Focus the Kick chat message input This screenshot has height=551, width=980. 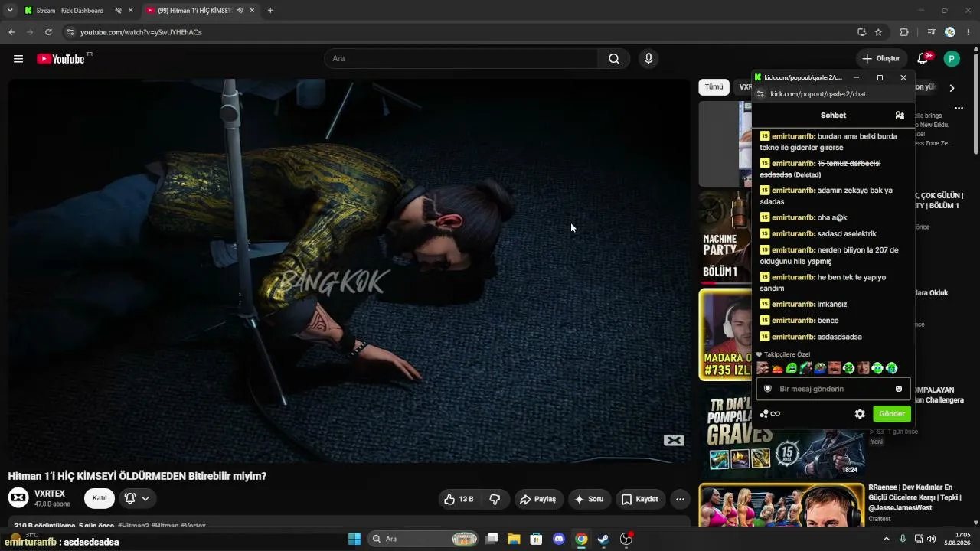pos(833,389)
